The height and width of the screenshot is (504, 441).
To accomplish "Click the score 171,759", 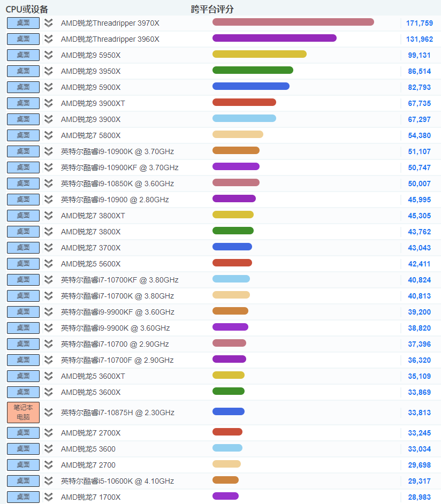I will click(420, 23).
